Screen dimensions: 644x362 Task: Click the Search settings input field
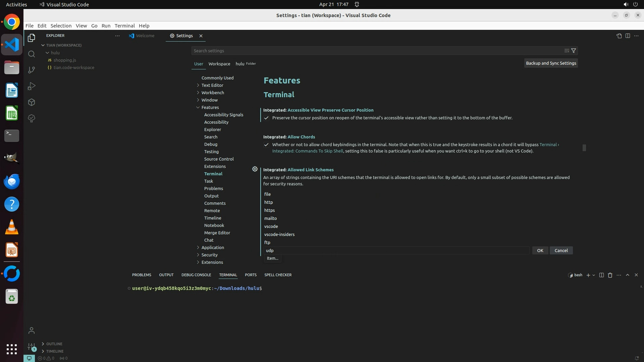(x=376, y=51)
